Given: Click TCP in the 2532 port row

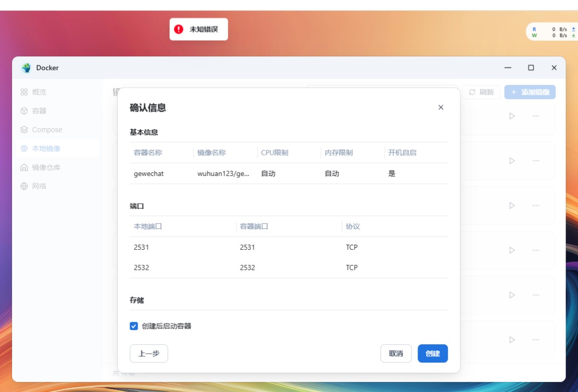Looking at the screenshot, I should tap(352, 267).
